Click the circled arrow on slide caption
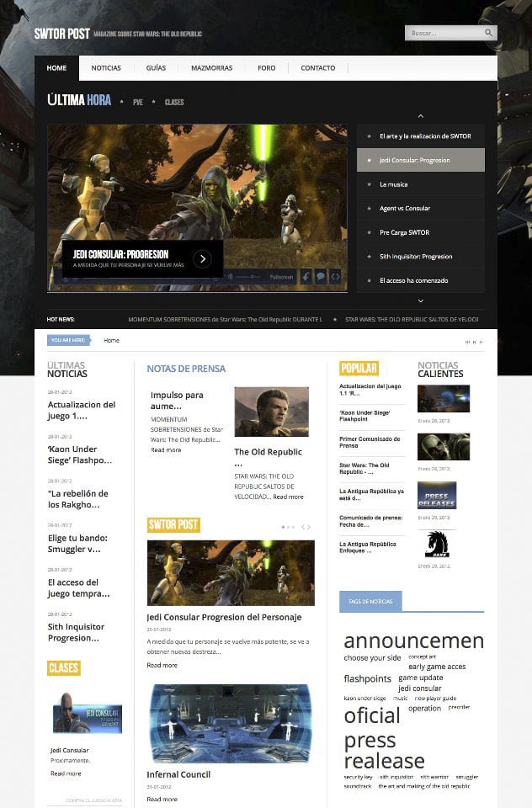The image size is (532, 808). [203, 258]
